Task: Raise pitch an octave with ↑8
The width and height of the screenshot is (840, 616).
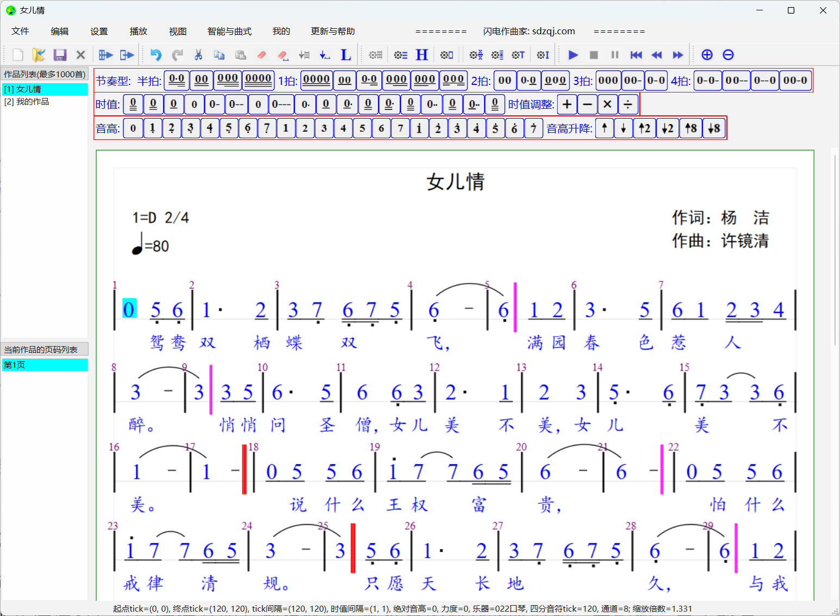Action: point(691,128)
